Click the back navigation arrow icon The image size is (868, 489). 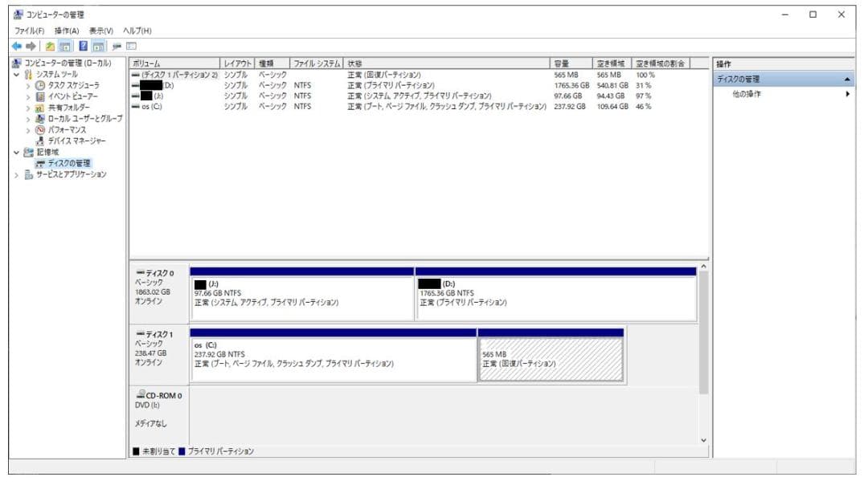(x=14, y=45)
